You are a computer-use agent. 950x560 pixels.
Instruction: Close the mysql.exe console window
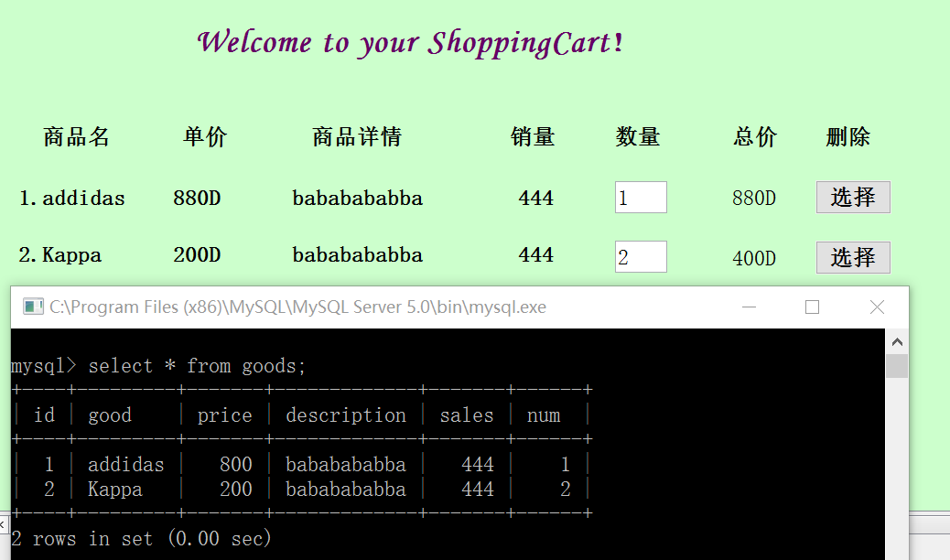click(x=877, y=307)
